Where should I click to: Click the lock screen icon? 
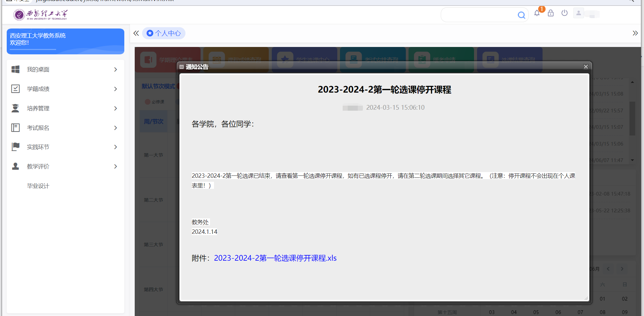551,13
